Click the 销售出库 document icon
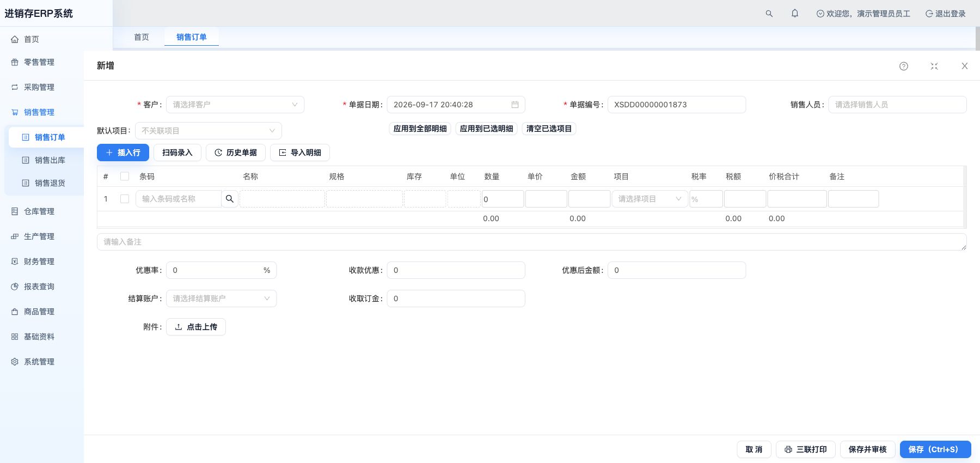980x463 pixels. pos(26,160)
